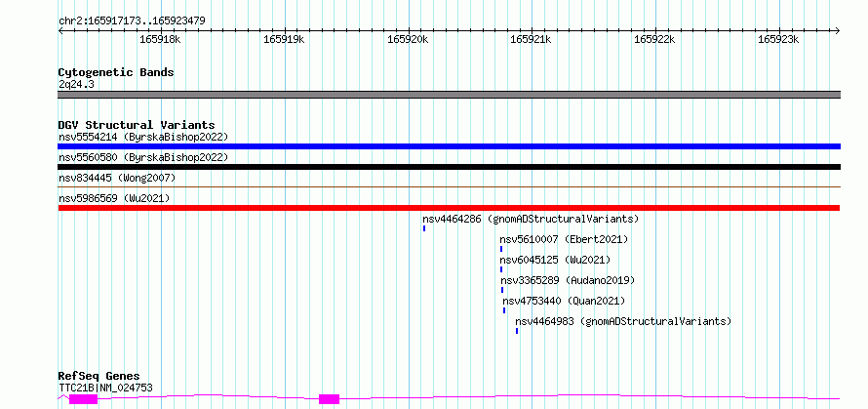The height and width of the screenshot is (409, 868).
Task: Click ruler position label 165918k
Action: pyautogui.click(x=159, y=39)
